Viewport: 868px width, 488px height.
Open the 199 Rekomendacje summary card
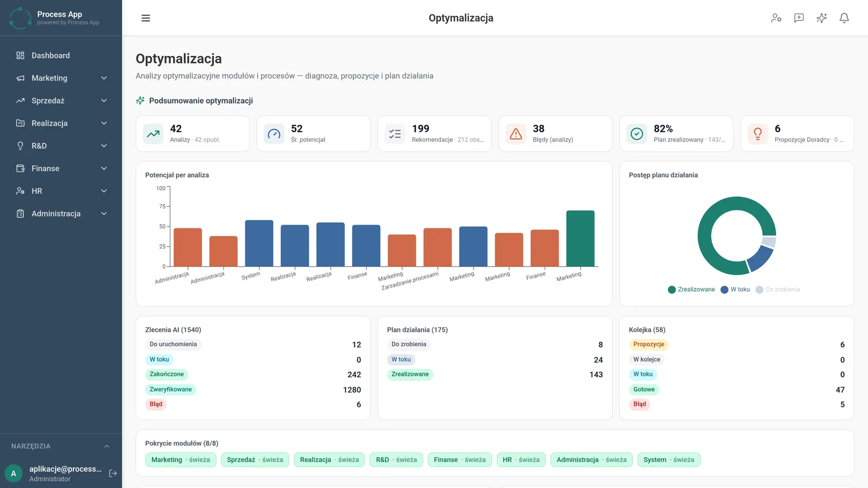click(x=435, y=133)
